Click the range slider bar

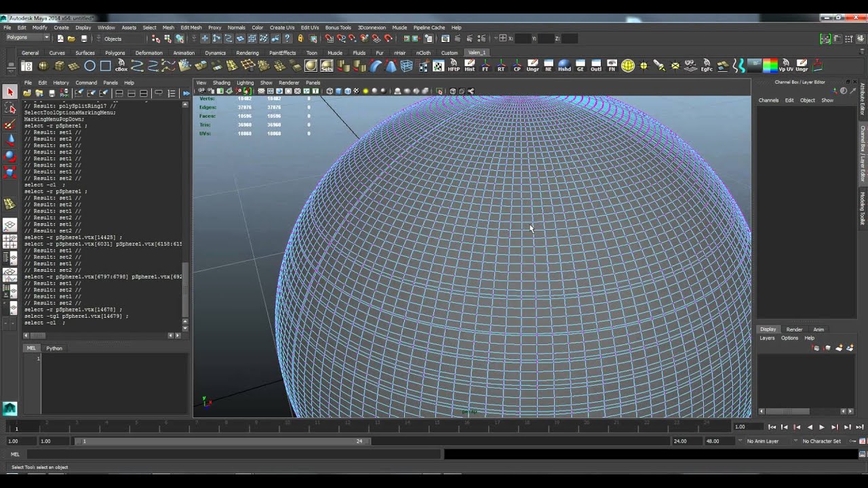(222, 441)
